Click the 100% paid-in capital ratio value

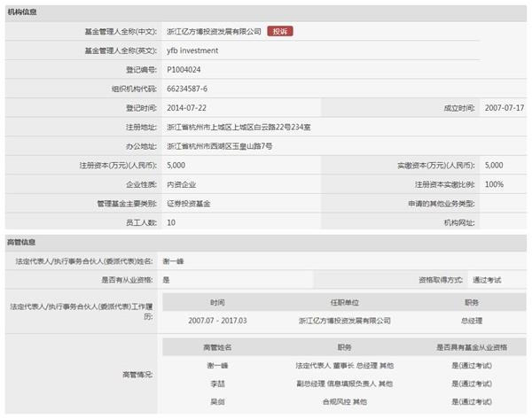[494, 184]
